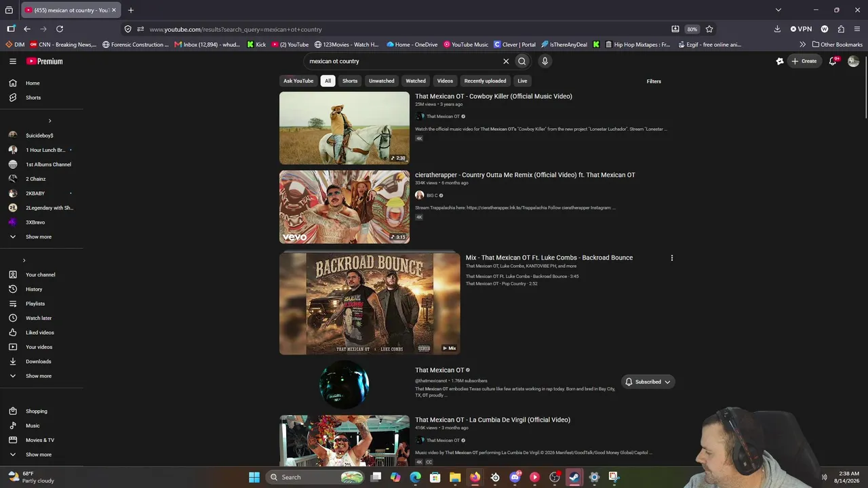The image size is (868, 488).
Task: Select the Recently uploaded filter chip
Action: point(485,81)
